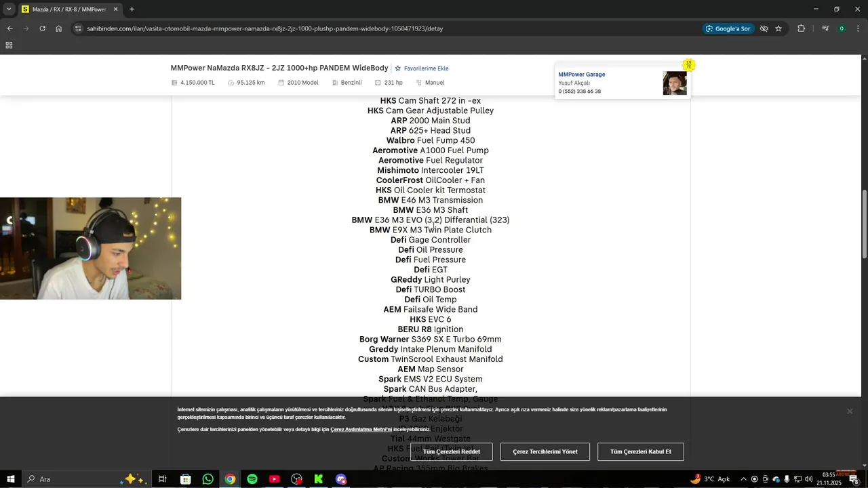Click the page vertical scrollbar thumb

[864, 224]
